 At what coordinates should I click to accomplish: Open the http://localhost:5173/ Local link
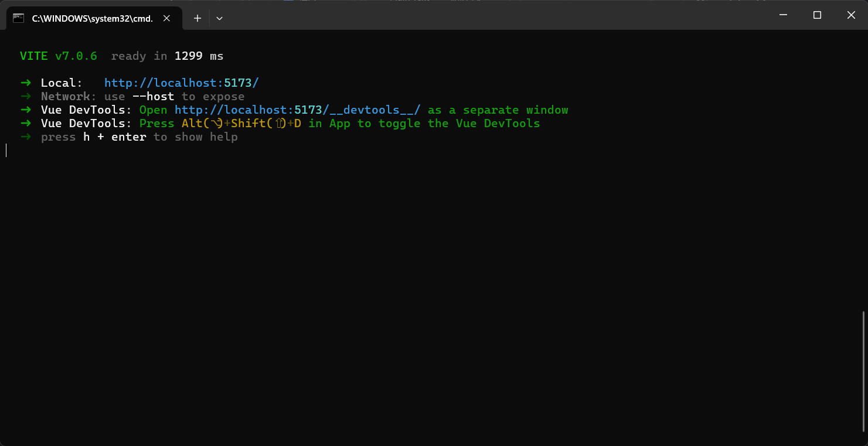(x=181, y=83)
